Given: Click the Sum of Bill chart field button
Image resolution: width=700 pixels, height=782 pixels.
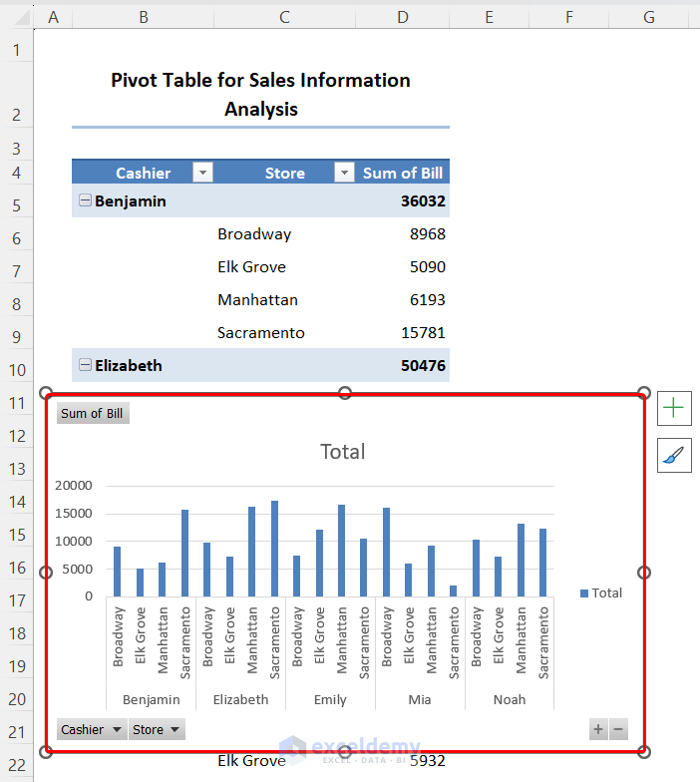Looking at the screenshot, I should click(x=93, y=413).
